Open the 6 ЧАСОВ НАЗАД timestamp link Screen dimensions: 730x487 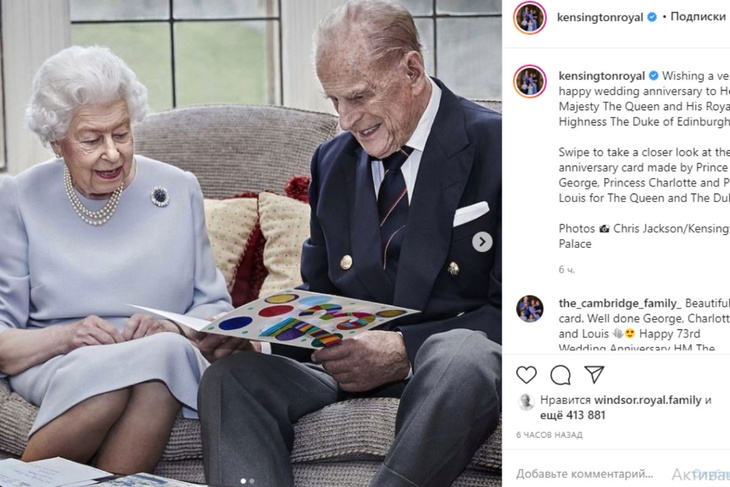tap(549, 435)
